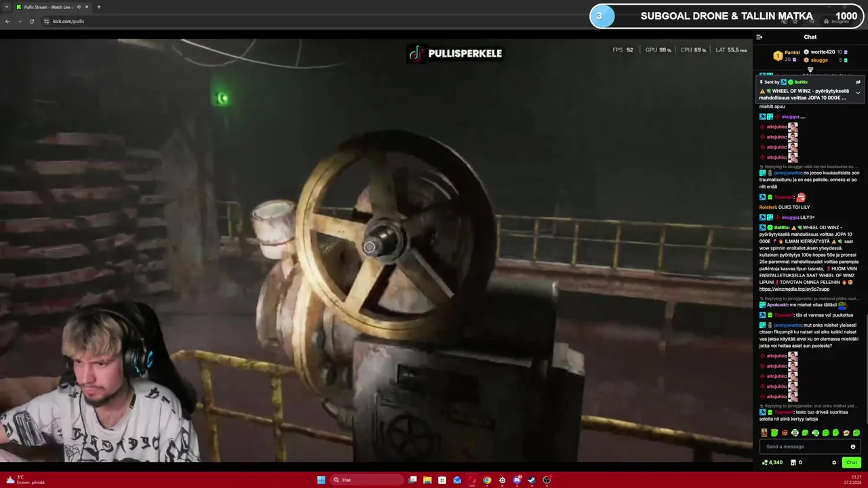Open skugge in the gift leaderboard
The image size is (868, 488).
point(818,60)
